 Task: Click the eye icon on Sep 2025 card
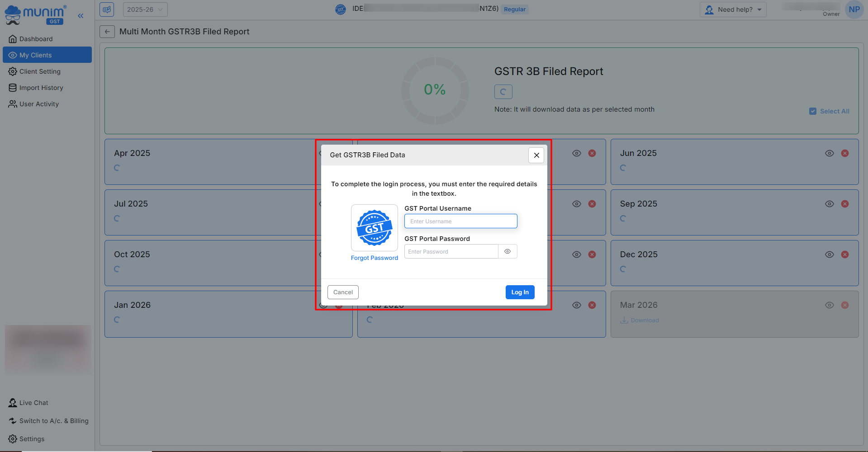(x=829, y=204)
